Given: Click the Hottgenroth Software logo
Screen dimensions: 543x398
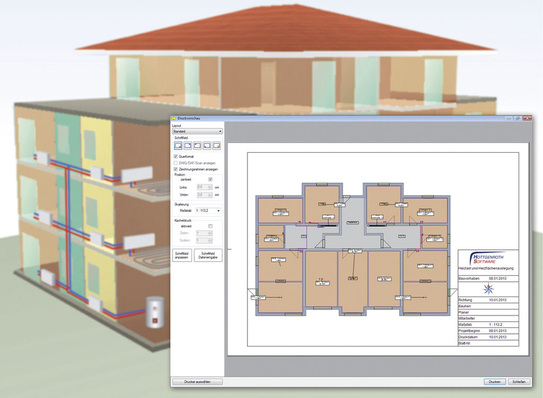Looking at the screenshot, I should [488, 258].
